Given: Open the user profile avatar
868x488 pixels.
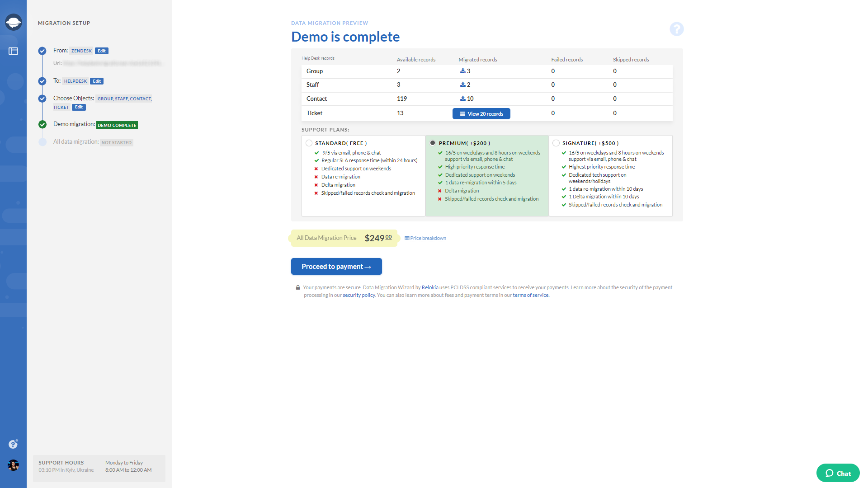Looking at the screenshot, I should click(x=13, y=466).
